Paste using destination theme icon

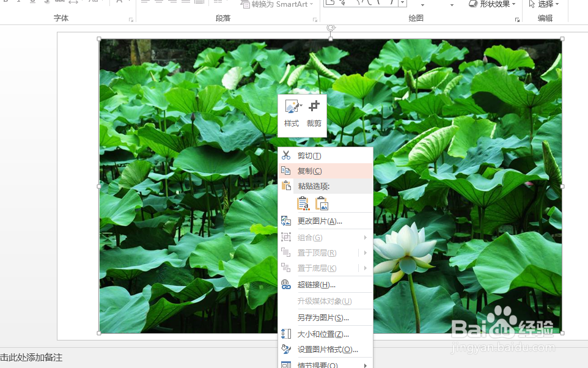point(303,204)
